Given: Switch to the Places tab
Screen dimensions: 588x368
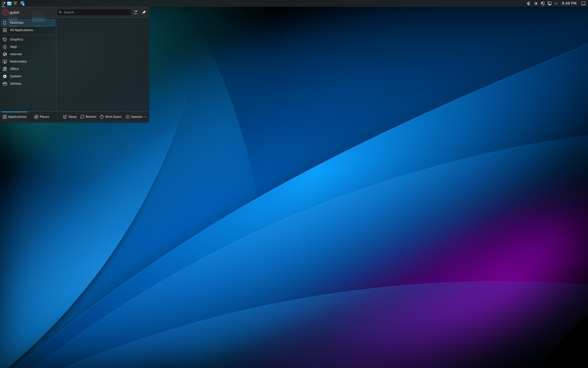Looking at the screenshot, I should (42, 117).
